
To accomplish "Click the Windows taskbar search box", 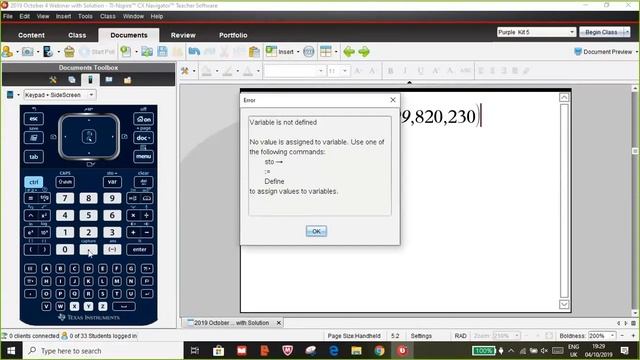I will point(104,351).
